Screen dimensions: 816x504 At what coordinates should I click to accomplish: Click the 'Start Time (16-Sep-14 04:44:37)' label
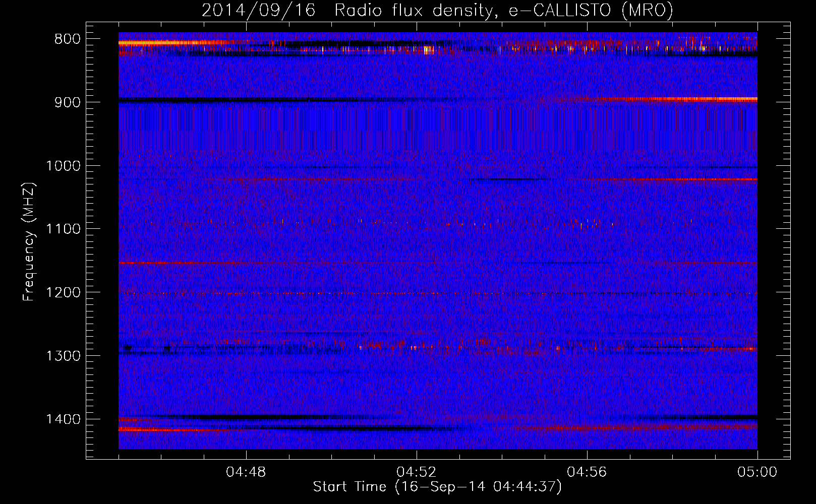click(437, 487)
